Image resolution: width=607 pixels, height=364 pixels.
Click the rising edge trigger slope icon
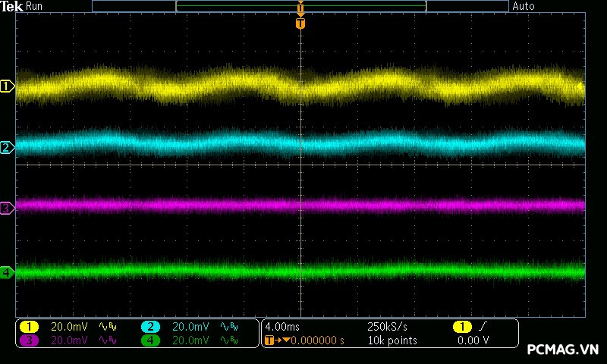pyautogui.click(x=483, y=327)
